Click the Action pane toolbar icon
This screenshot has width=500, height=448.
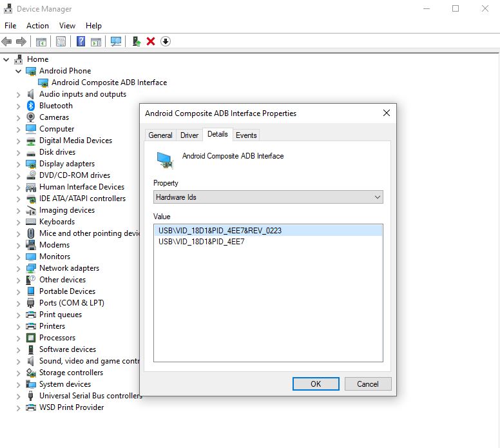(x=95, y=41)
